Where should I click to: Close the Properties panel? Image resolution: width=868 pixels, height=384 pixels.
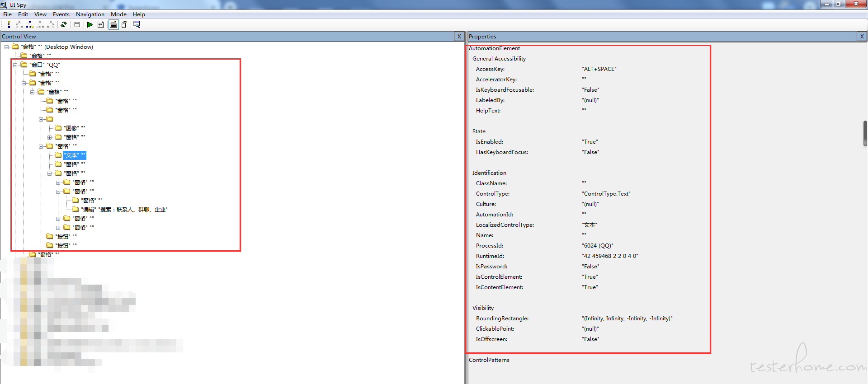point(862,37)
